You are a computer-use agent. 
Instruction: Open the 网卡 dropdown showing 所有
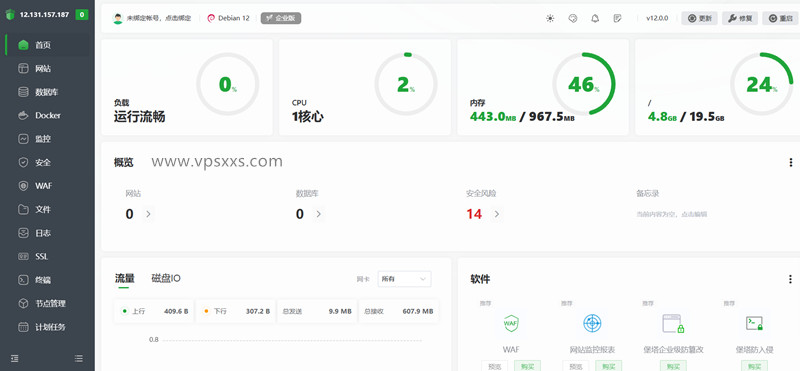point(404,279)
